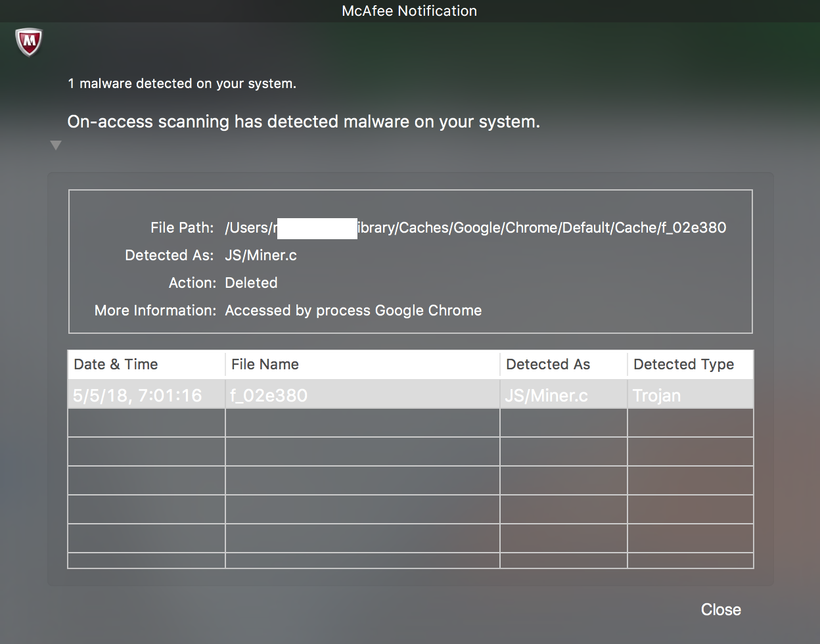Click the McAfee shield logo icon
820x644 pixels.
tap(29, 42)
